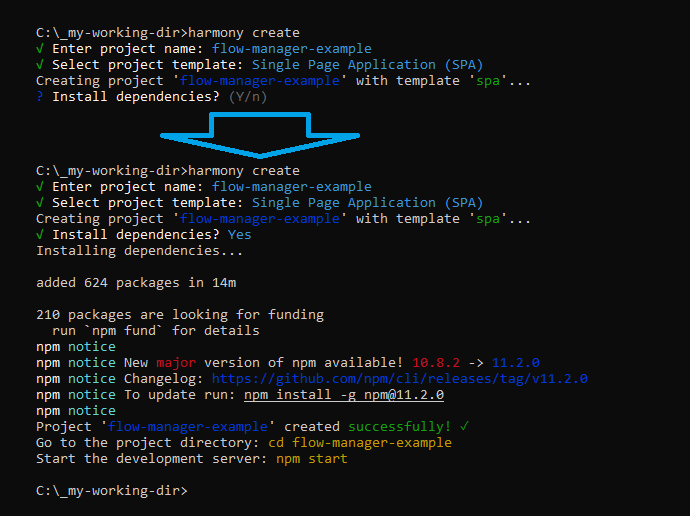Screen dimensions: 690x516
Task: Select the 'cd flow-manager-example' command text
Action: 360,443
